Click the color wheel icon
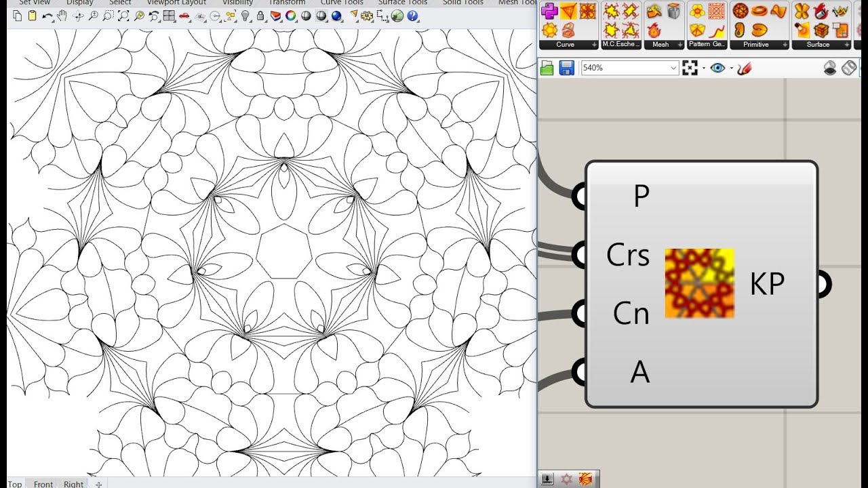Viewport: 868px width, 488px height. pos(291,16)
